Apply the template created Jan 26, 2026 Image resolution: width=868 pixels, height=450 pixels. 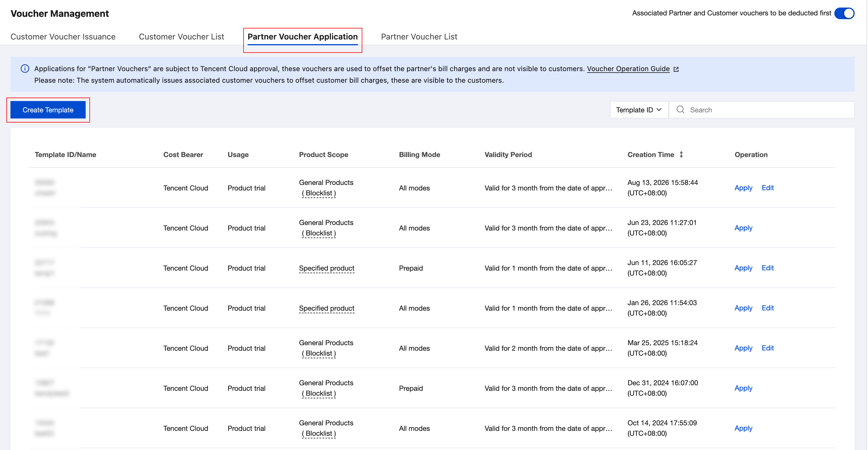tap(743, 308)
